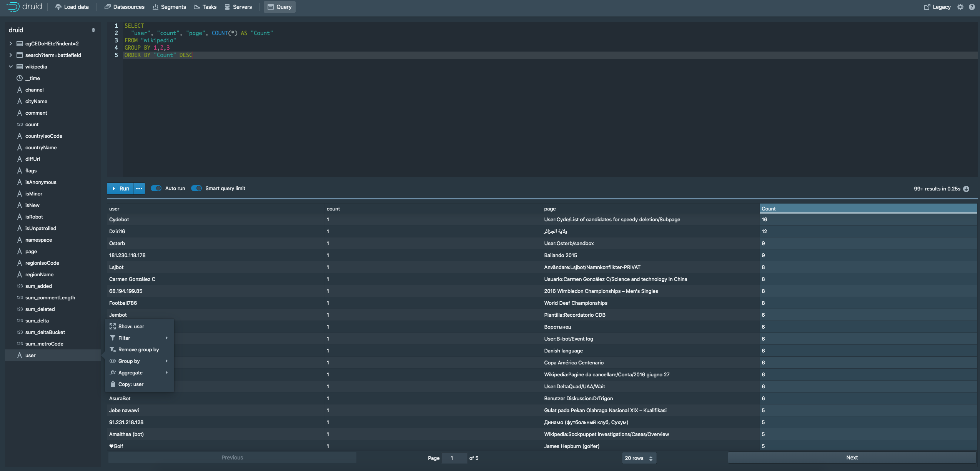This screenshot has width=980, height=471.
Task: Click the Copy clipboard icon
Action: click(x=113, y=384)
